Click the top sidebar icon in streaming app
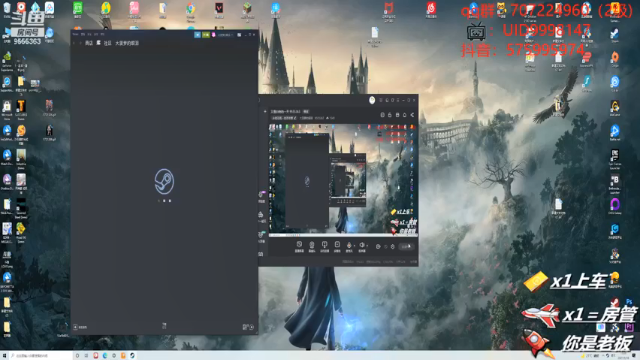The height and width of the screenshot is (360, 640). [x=261, y=196]
